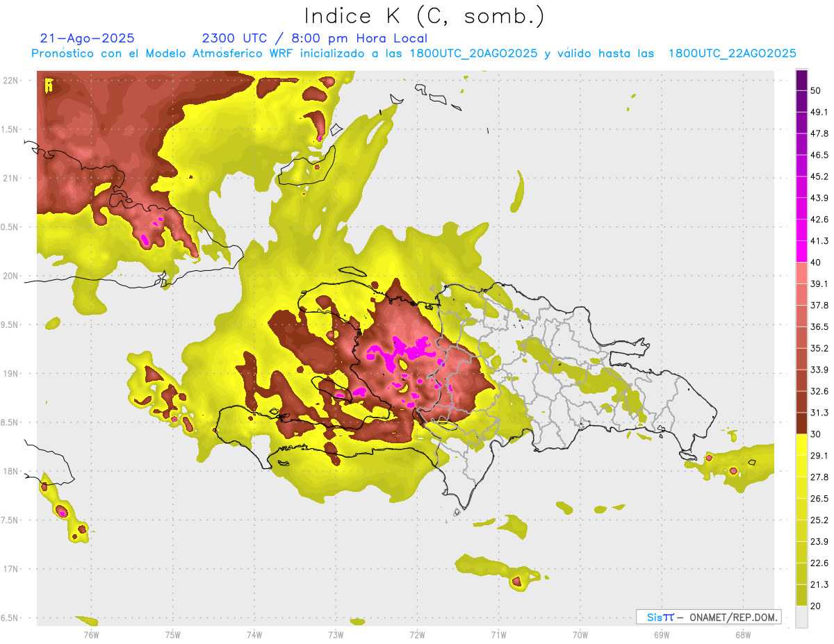This screenshot has height=644, width=834.
Task: Click the "69W" longitude label
Action: point(662,634)
